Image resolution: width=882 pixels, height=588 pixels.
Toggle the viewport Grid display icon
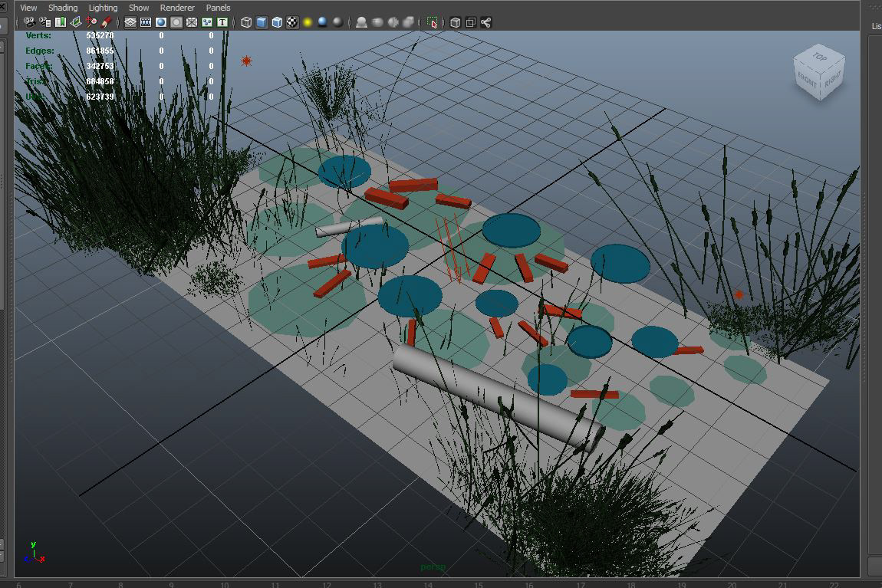[130, 22]
